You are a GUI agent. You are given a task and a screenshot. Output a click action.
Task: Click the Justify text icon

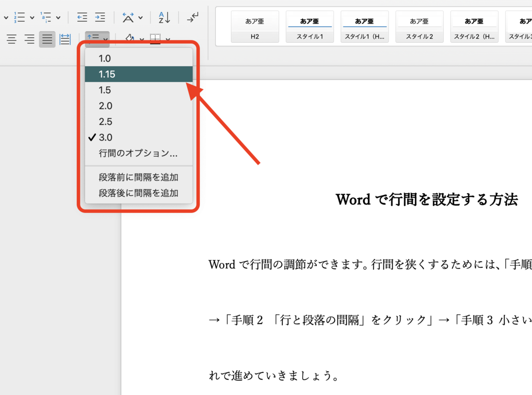pyautogui.click(x=47, y=39)
